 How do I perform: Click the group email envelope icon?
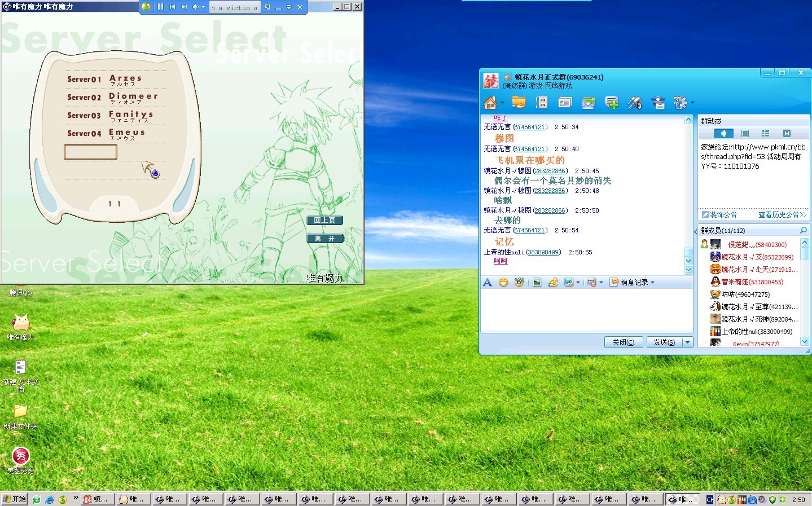[589, 103]
